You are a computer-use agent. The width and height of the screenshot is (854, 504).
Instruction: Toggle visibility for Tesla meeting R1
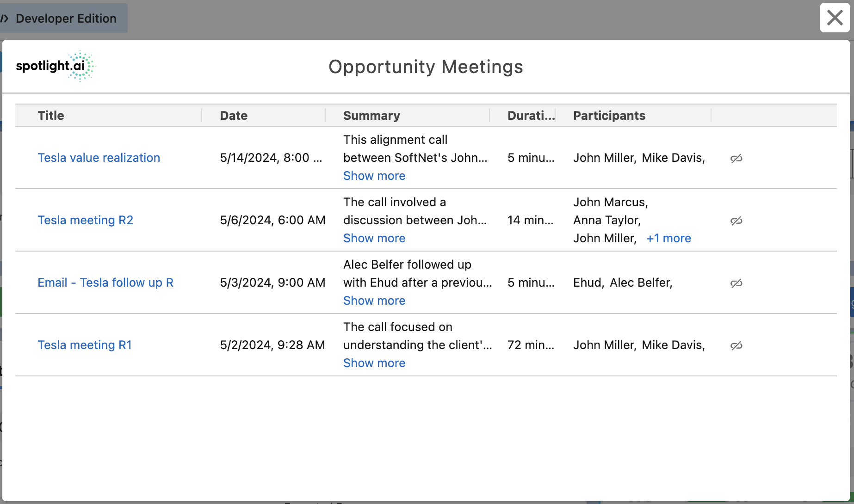point(736,345)
